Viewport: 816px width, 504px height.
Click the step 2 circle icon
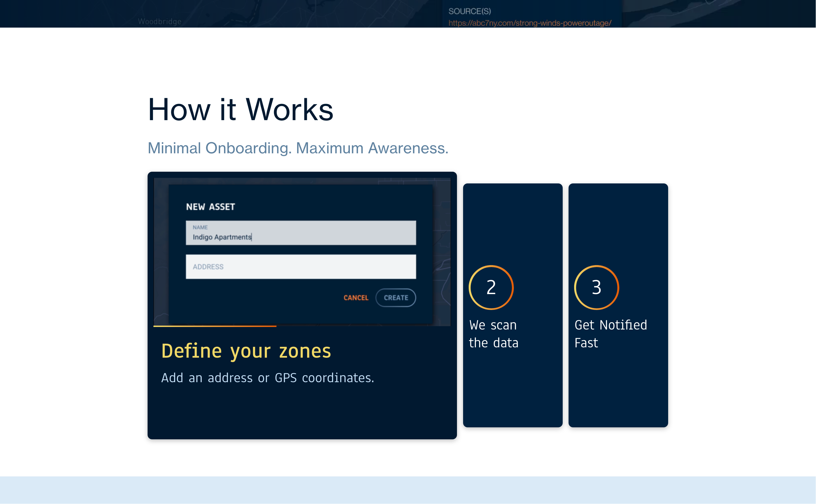click(491, 287)
